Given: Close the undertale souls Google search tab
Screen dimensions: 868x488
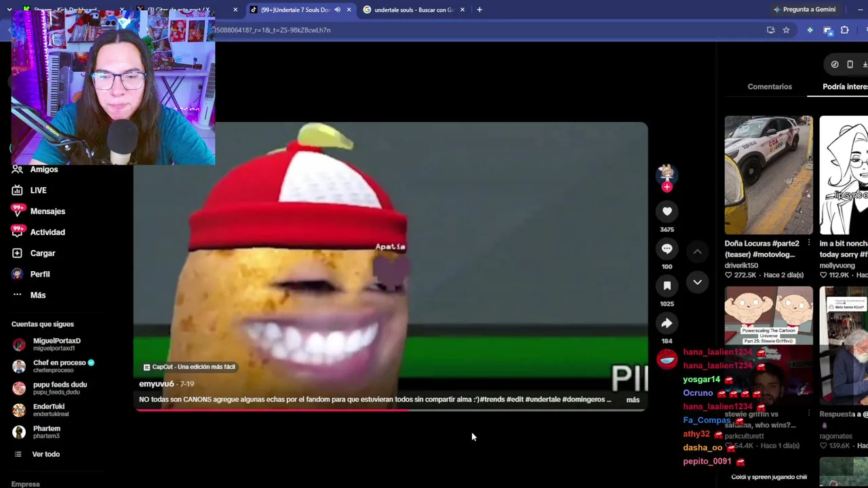Looking at the screenshot, I should [x=462, y=9].
